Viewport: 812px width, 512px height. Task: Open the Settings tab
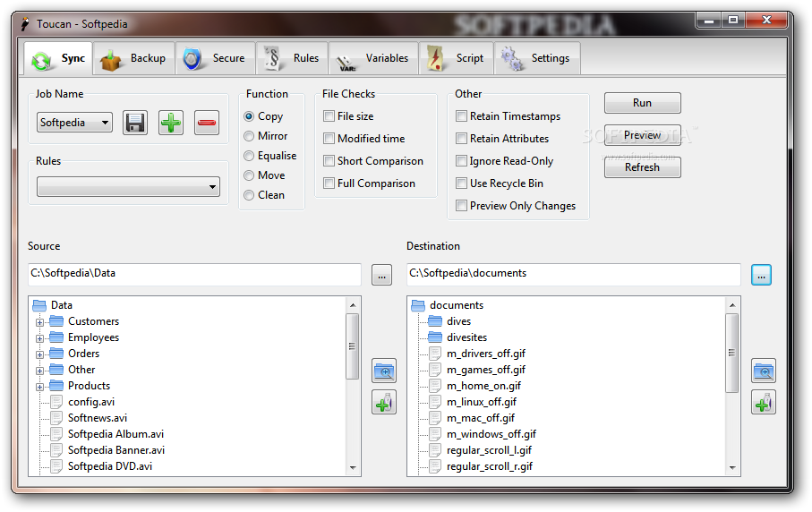point(537,58)
